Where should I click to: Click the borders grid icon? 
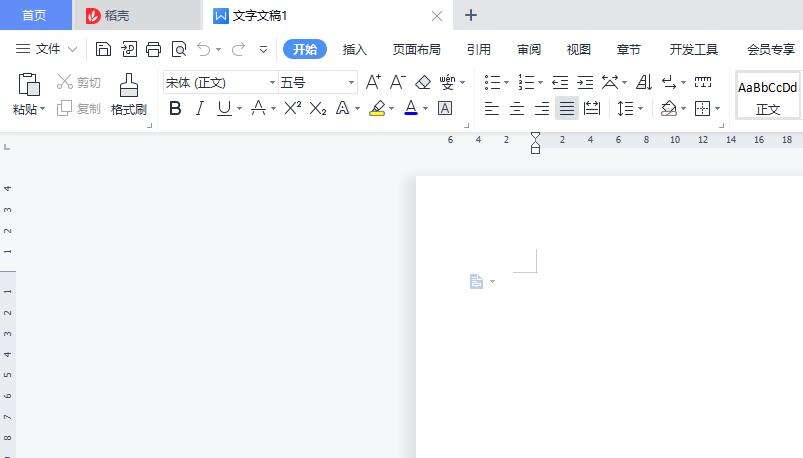[x=702, y=108]
